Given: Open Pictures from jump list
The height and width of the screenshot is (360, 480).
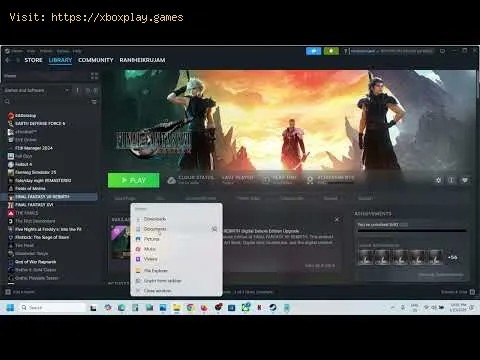Looking at the screenshot, I should [176, 239].
